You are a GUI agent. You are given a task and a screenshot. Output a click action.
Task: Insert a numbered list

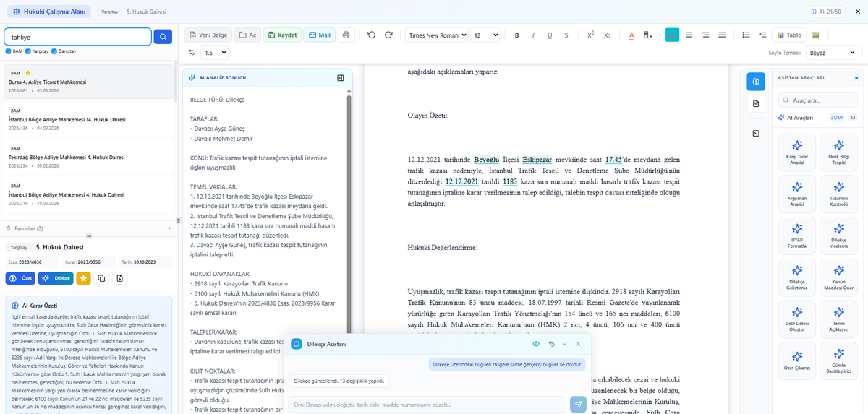762,35
